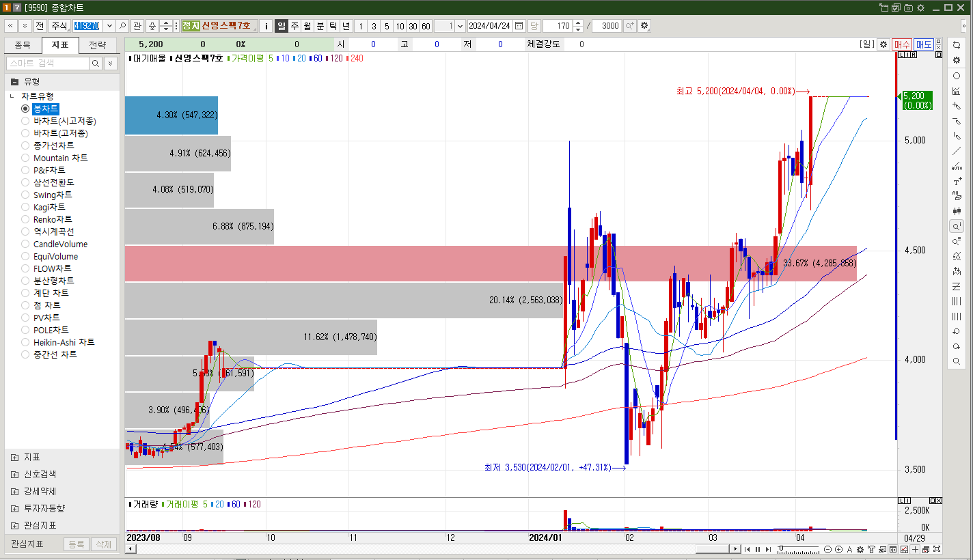The image size is (973, 560).
Task: Click the chart area gear icon beside [일]
Action: (883, 44)
